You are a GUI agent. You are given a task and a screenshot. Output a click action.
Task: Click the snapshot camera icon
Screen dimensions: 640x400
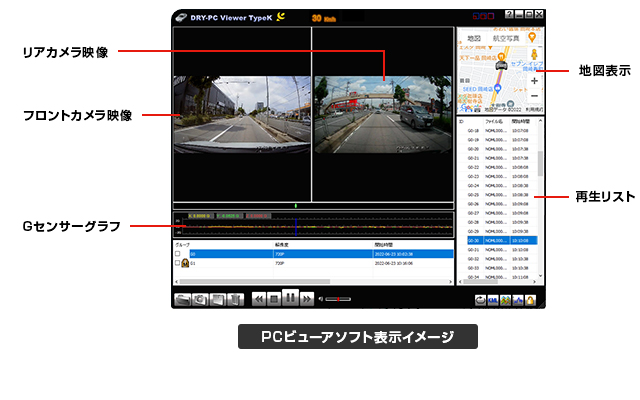click(200, 298)
